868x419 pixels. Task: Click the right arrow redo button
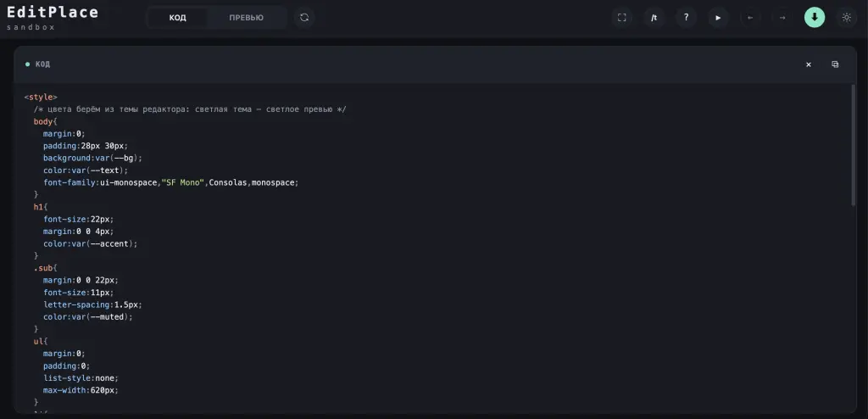pyautogui.click(x=782, y=18)
